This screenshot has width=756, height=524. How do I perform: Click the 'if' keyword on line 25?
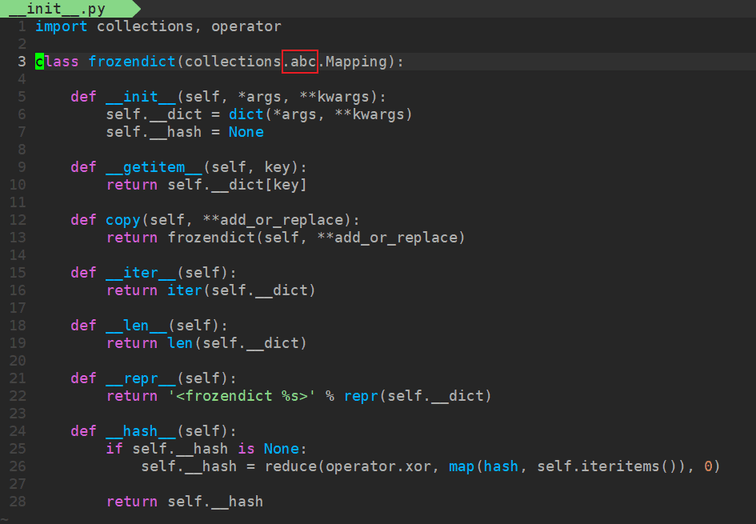[114, 448]
